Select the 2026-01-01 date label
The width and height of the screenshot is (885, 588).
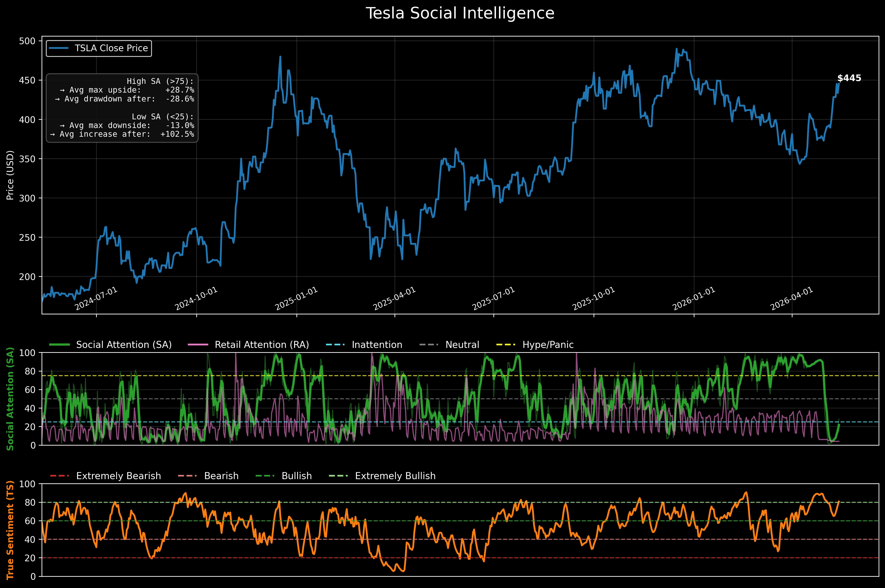click(x=694, y=299)
